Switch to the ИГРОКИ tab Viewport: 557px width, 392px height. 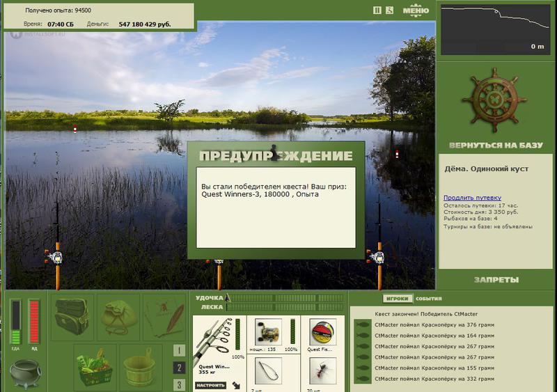tap(398, 299)
